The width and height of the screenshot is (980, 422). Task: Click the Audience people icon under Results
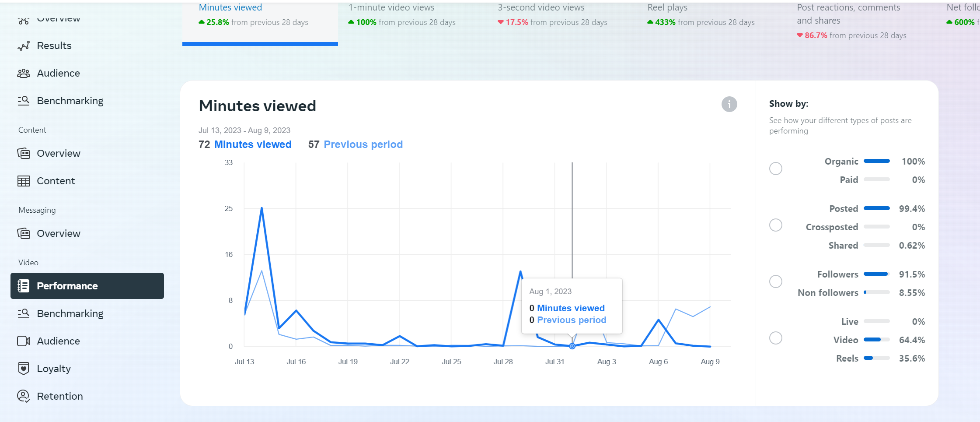[24, 74]
